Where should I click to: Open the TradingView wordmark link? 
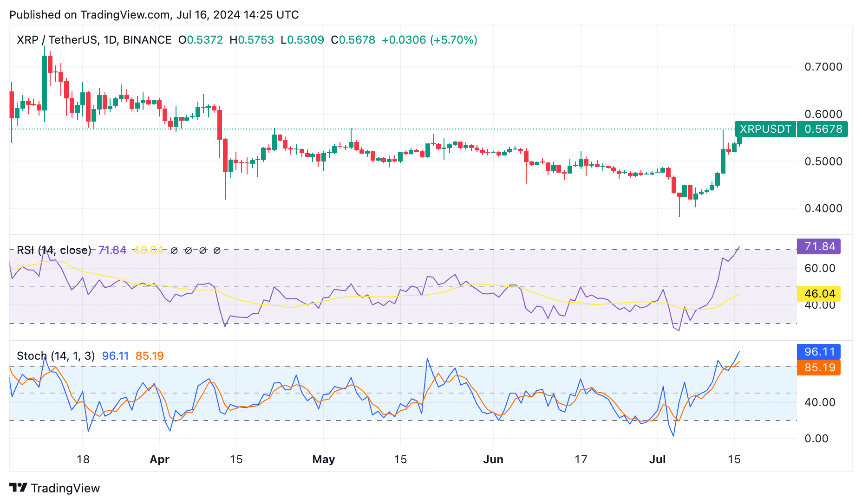[x=65, y=488]
